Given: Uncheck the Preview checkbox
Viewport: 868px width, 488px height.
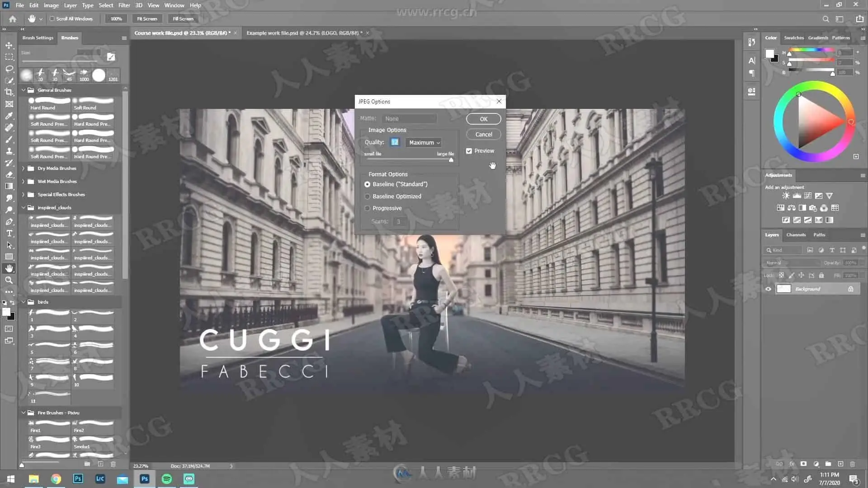Looking at the screenshot, I should 469,151.
